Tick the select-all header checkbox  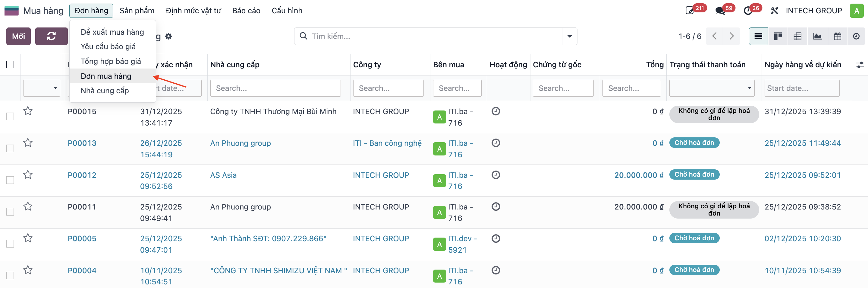pos(10,65)
